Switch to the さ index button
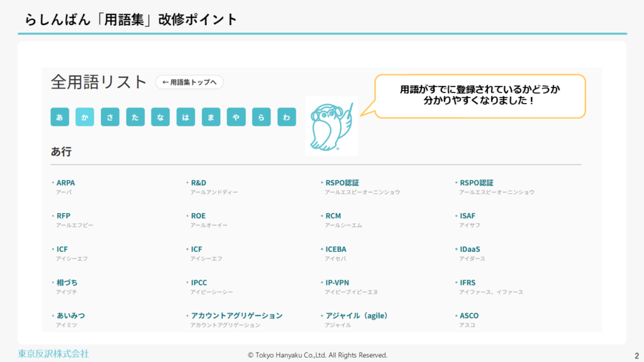 110,117
